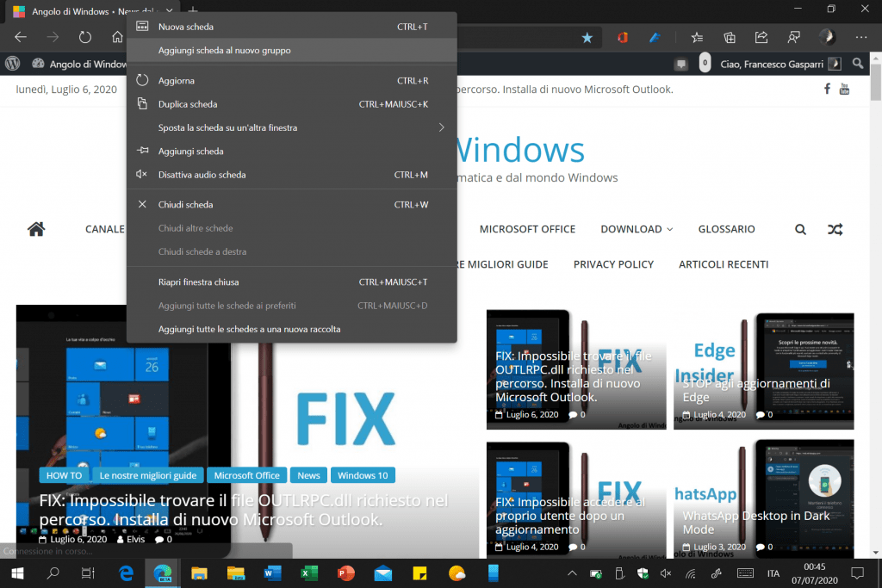Open the Office extension icon
This screenshot has height=588, width=882.
click(x=622, y=37)
